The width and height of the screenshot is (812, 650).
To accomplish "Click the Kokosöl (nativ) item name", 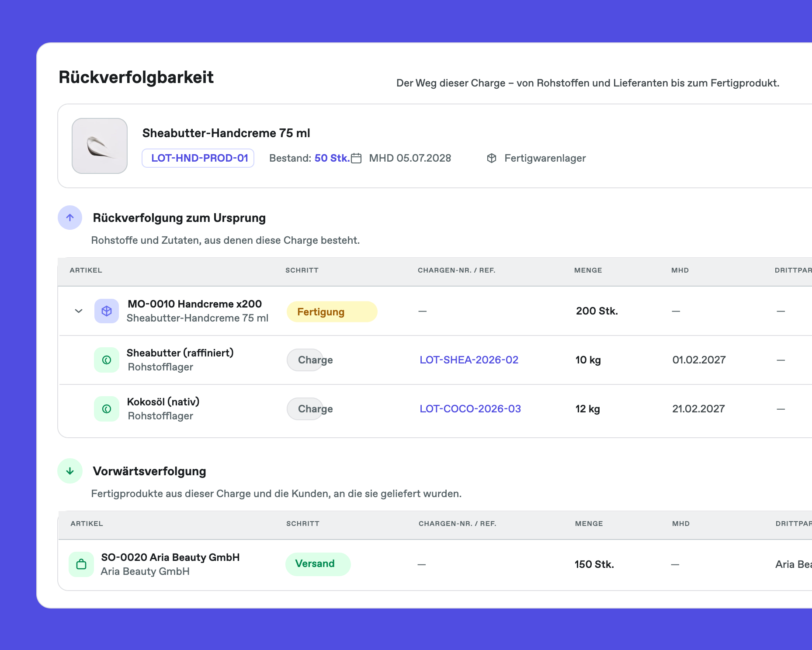I will click(163, 402).
